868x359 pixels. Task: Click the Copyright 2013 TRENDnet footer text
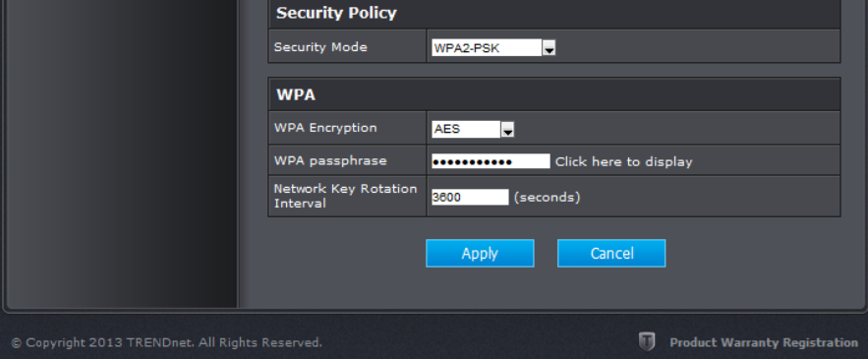166,343
